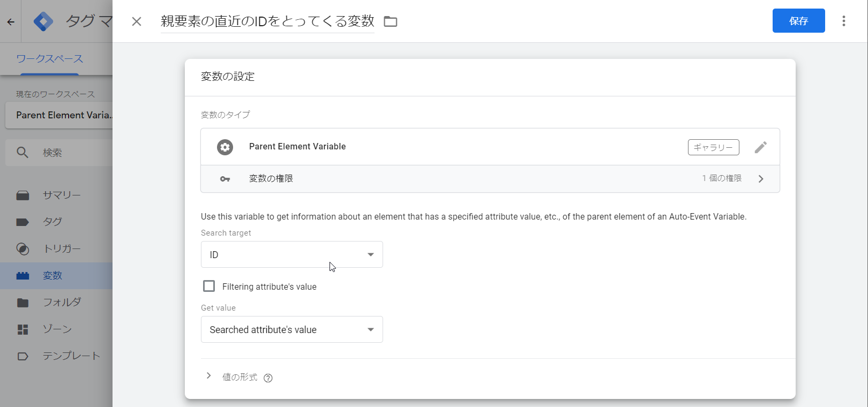Click the ゾーン grid icon
Screen dimensions: 868x407
23,329
